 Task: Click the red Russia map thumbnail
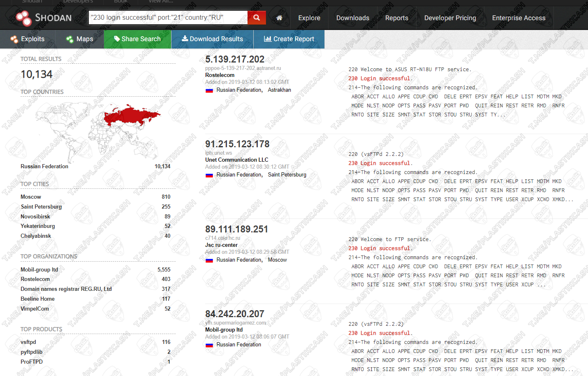tap(131, 115)
